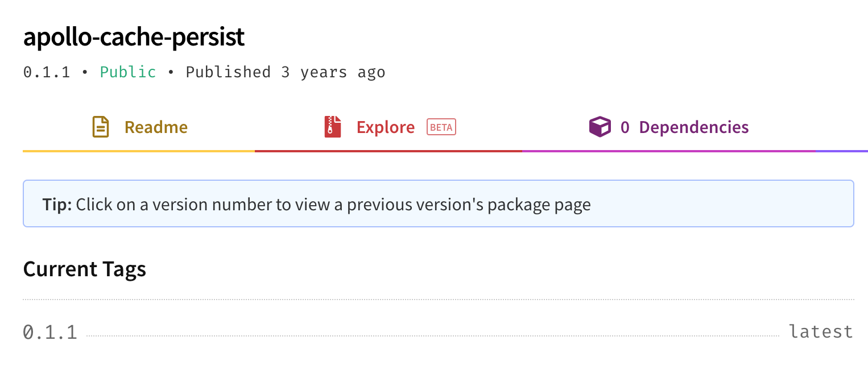868x374 pixels.
Task: Click the bold Tip: label
Action: [57, 205]
